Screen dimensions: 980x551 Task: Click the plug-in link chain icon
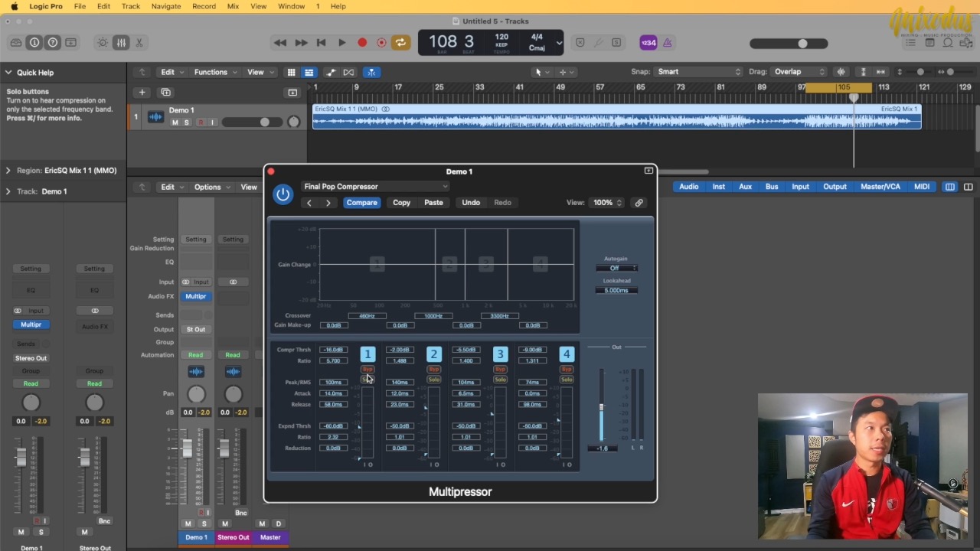point(639,203)
